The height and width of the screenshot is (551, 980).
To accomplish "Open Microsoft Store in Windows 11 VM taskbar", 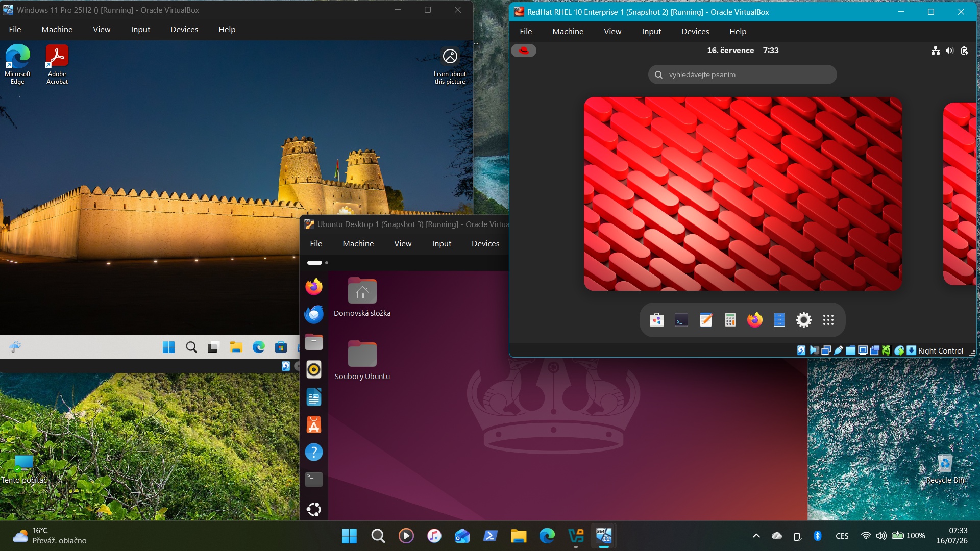I will point(281,347).
